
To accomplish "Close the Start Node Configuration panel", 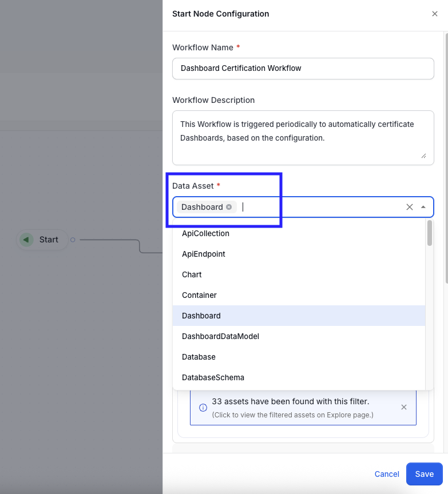I will click(x=435, y=14).
